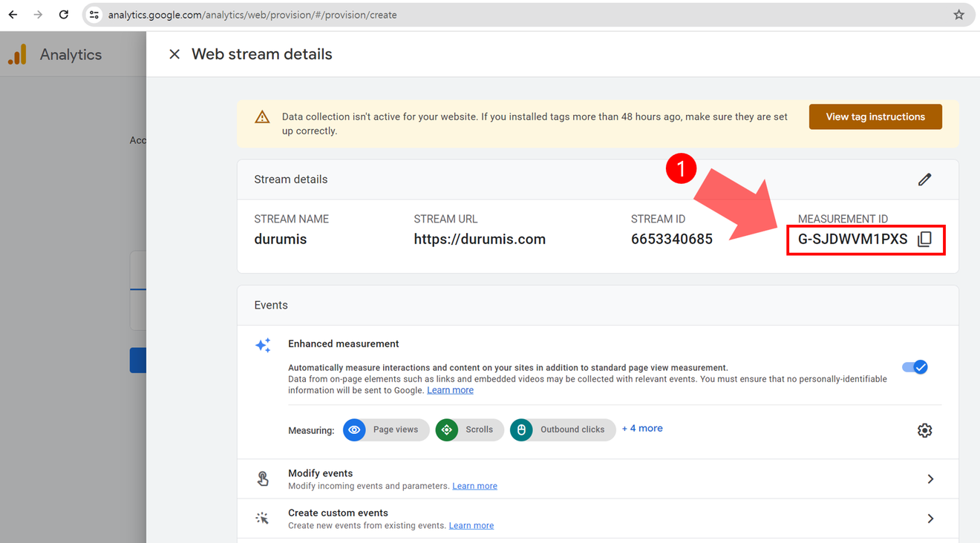Viewport: 980px width, 543px height.
Task: Click the Stream details heading
Action: coord(290,180)
